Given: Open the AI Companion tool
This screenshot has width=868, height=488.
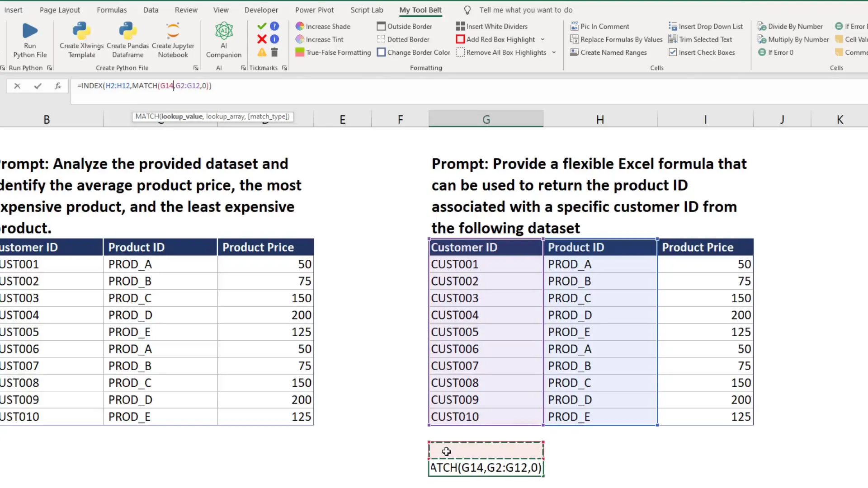Looking at the screenshot, I should 223,39.
